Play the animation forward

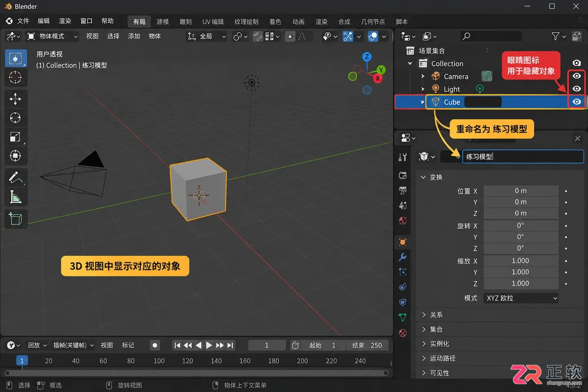[209, 345]
